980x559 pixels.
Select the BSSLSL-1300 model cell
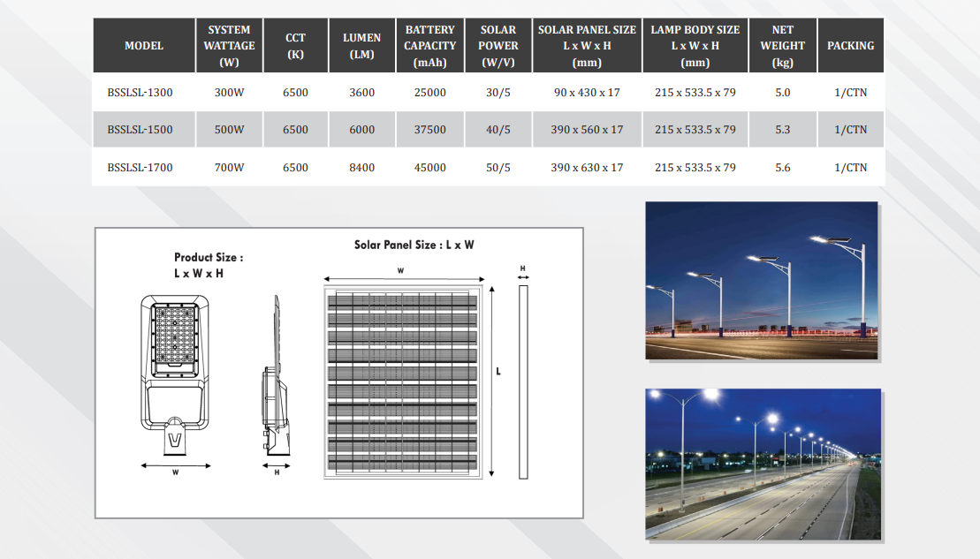tap(140, 93)
